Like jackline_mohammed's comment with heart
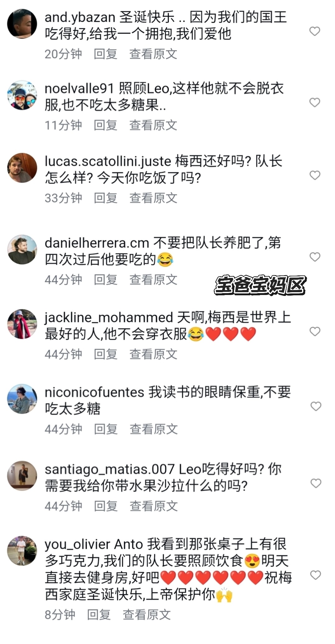This screenshot has width=335, height=644. 315,331
